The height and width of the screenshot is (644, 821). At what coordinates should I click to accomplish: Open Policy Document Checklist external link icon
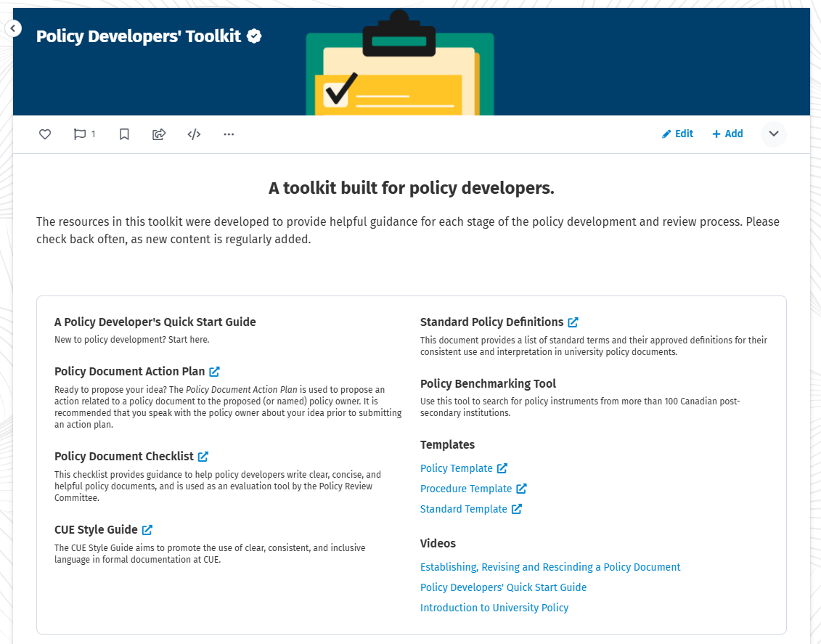click(203, 457)
